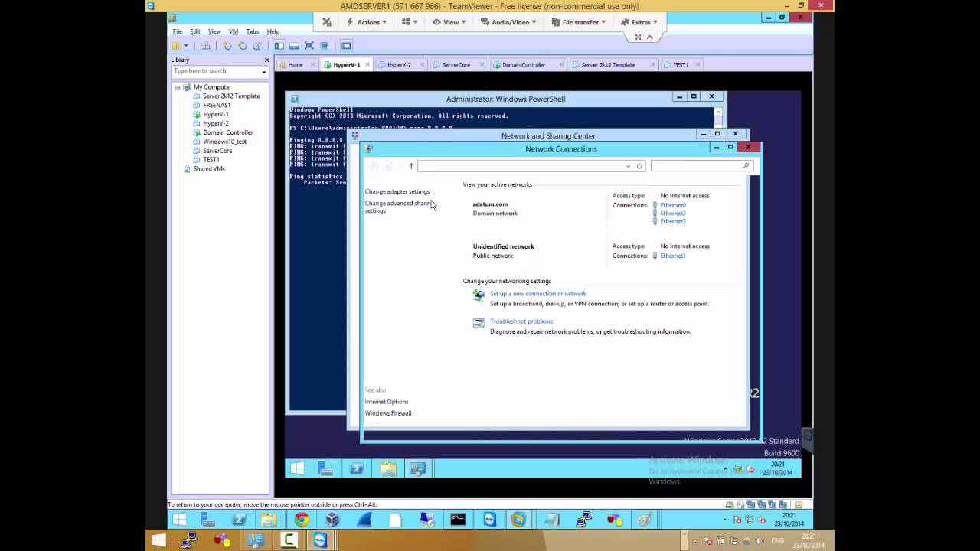The image size is (980, 551).
Task: Click the Network Connections search box
Action: (x=701, y=166)
